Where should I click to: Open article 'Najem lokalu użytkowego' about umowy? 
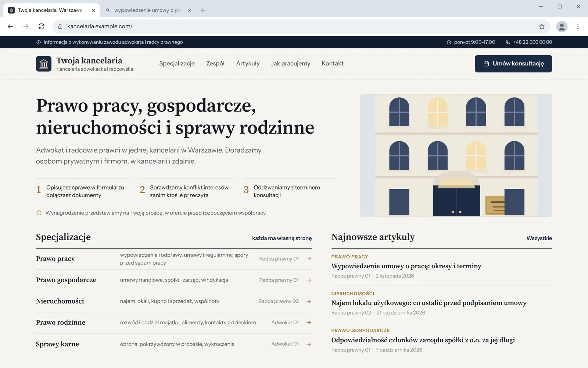[429, 303]
